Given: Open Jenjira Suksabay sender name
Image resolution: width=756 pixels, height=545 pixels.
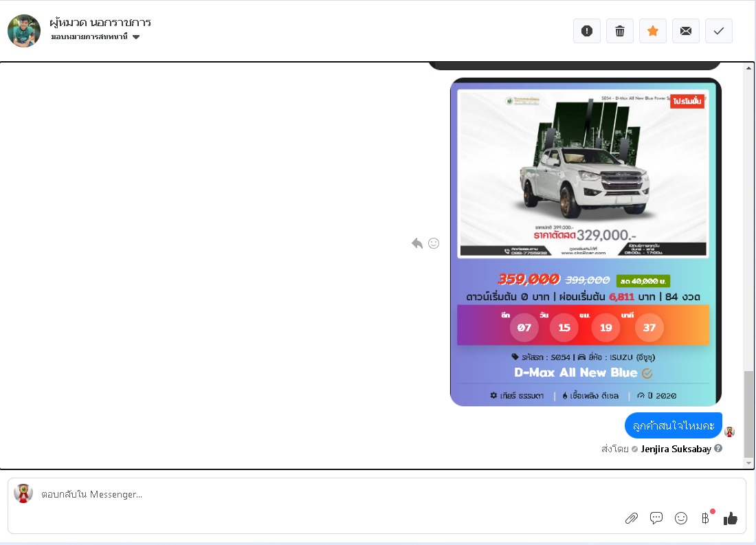Looking at the screenshot, I should 676,449.
